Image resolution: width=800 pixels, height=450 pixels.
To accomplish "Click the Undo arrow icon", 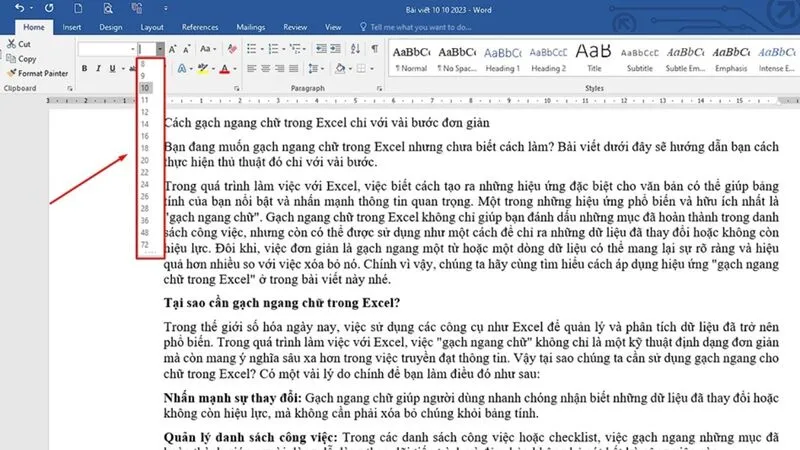I will 19,8.
